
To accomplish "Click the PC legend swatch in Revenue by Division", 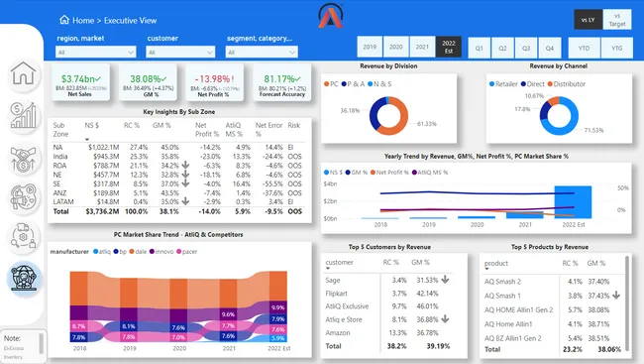I will click(327, 84).
